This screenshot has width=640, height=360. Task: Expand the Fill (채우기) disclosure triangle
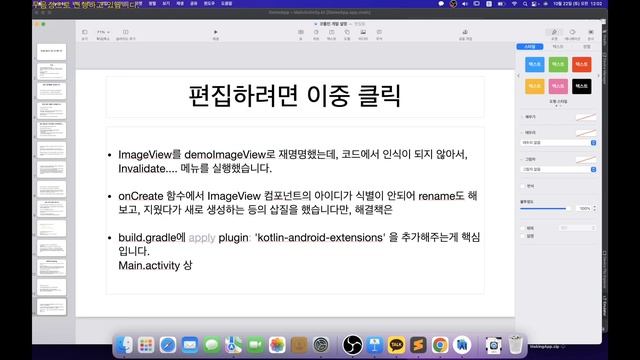(x=522, y=117)
